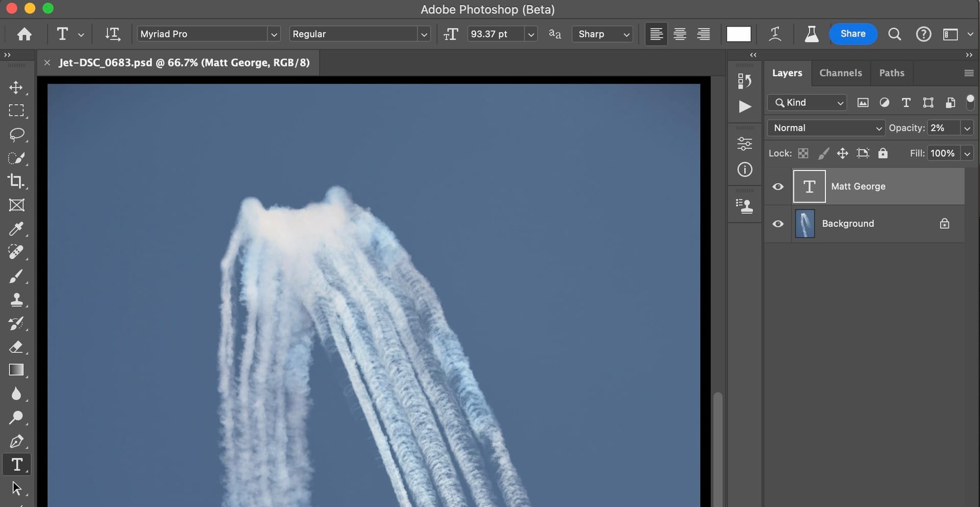Select the Eraser tool
980x507 pixels.
tap(16, 347)
